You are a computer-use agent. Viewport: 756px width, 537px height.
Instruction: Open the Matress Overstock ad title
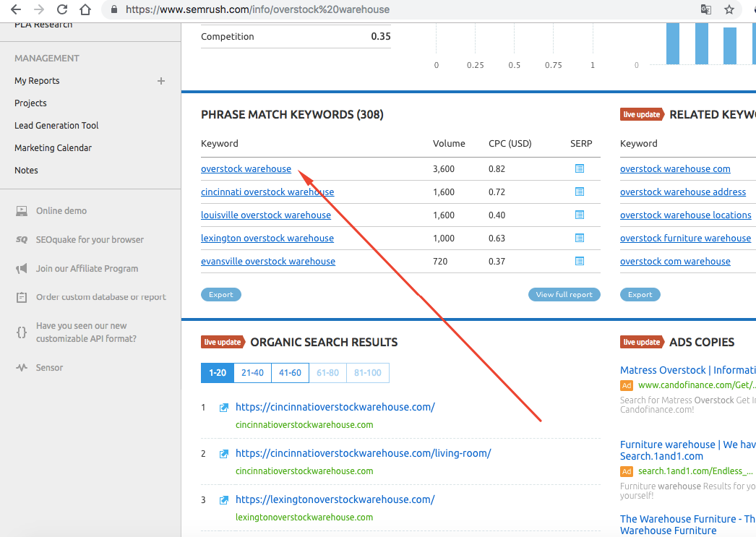tap(688, 370)
